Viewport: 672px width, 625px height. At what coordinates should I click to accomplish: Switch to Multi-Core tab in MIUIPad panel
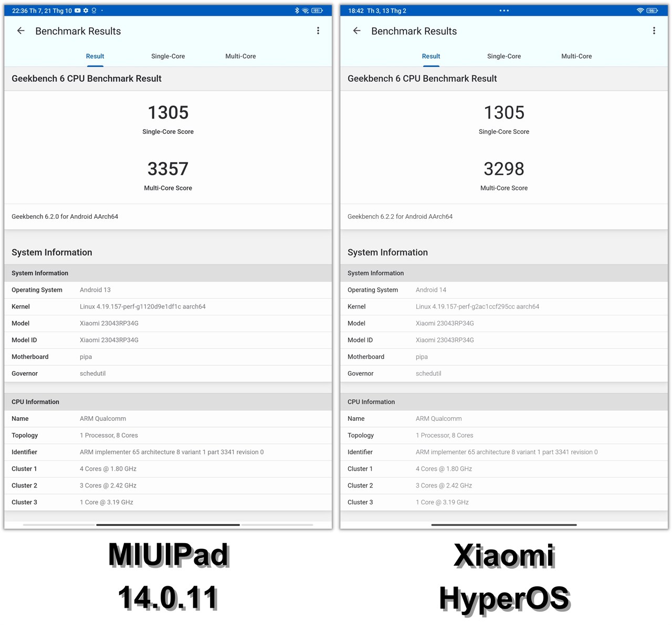click(x=240, y=56)
